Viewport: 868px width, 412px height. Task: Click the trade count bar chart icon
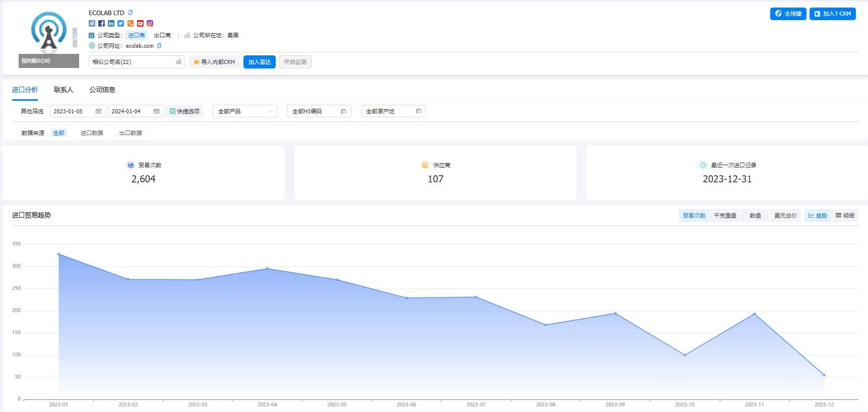pyautogui.click(x=131, y=165)
